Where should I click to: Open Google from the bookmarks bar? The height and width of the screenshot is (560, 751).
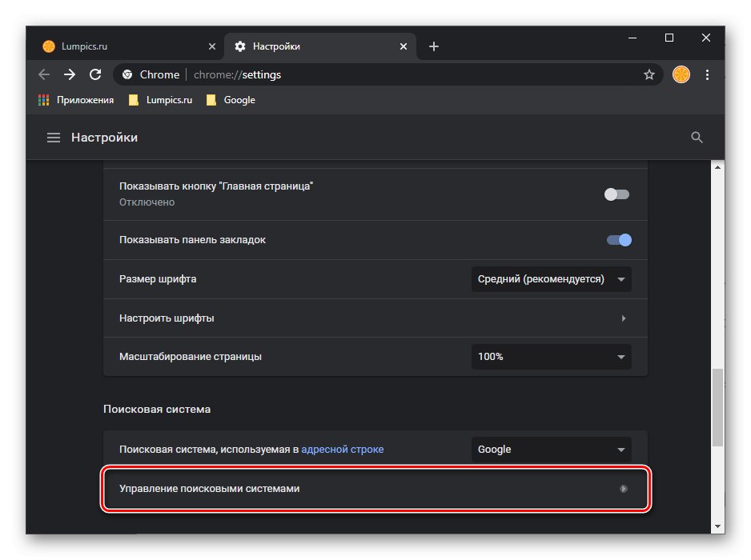click(x=238, y=99)
